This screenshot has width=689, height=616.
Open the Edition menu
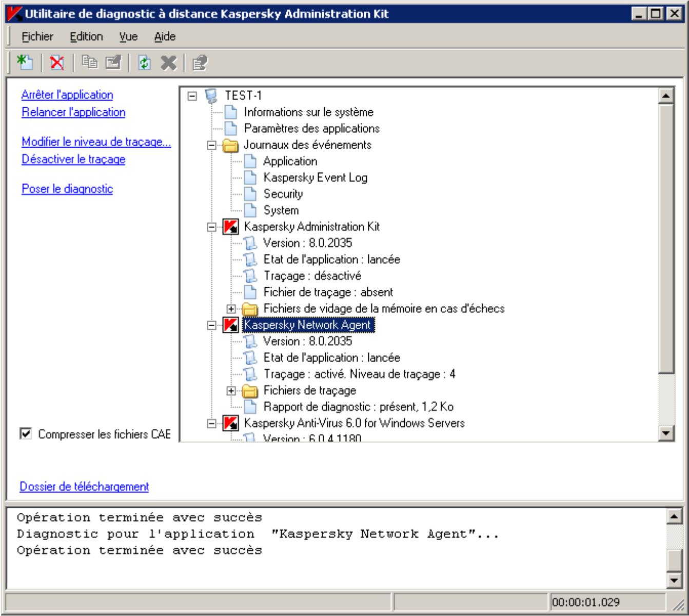coord(86,36)
